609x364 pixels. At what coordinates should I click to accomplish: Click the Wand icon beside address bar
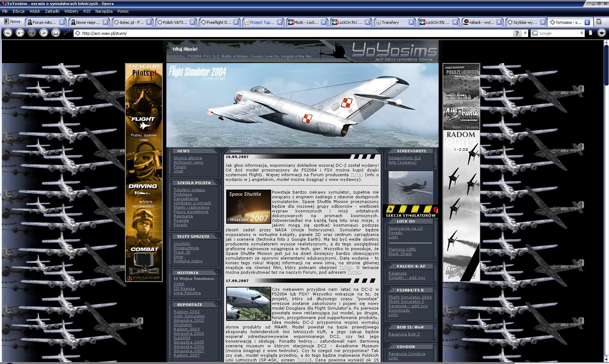tap(67, 33)
